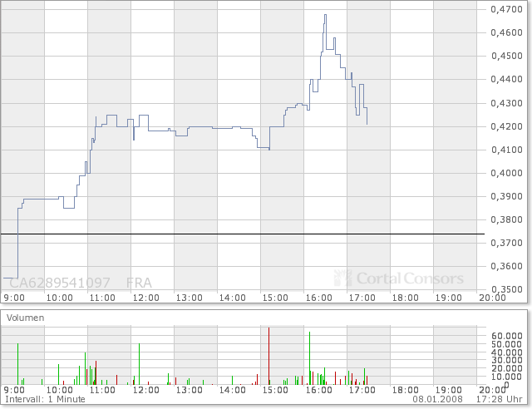Click the Intervall: 1 Minute label
Viewport: 532px width, 409px height.
[45, 399]
